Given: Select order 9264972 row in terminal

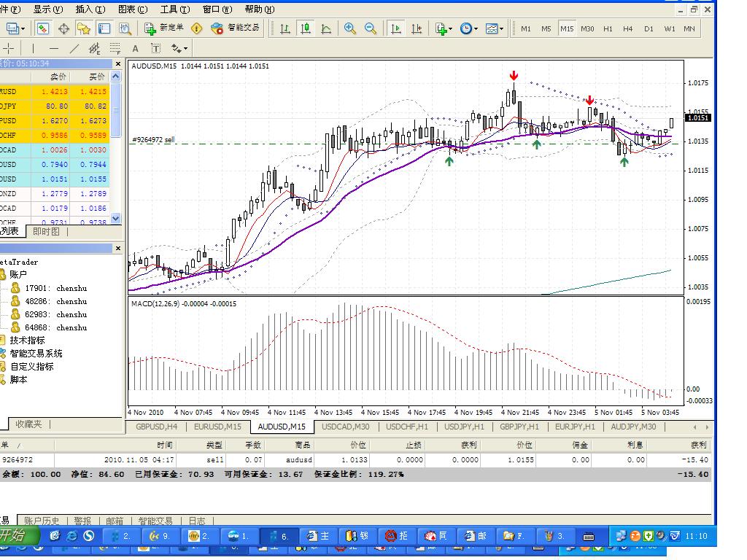Looking at the screenshot, I should [355, 459].
